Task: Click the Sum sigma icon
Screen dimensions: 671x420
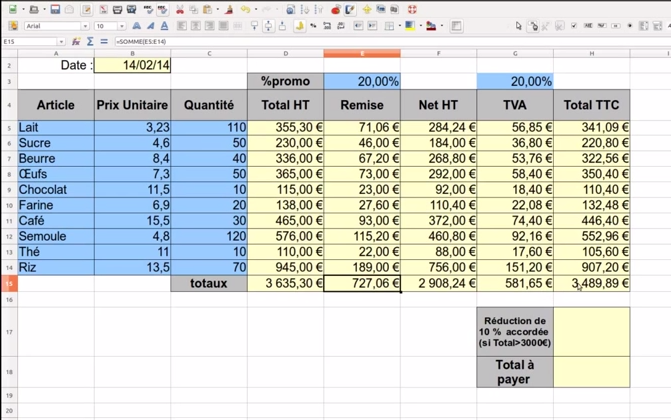Action: (90, 41)
